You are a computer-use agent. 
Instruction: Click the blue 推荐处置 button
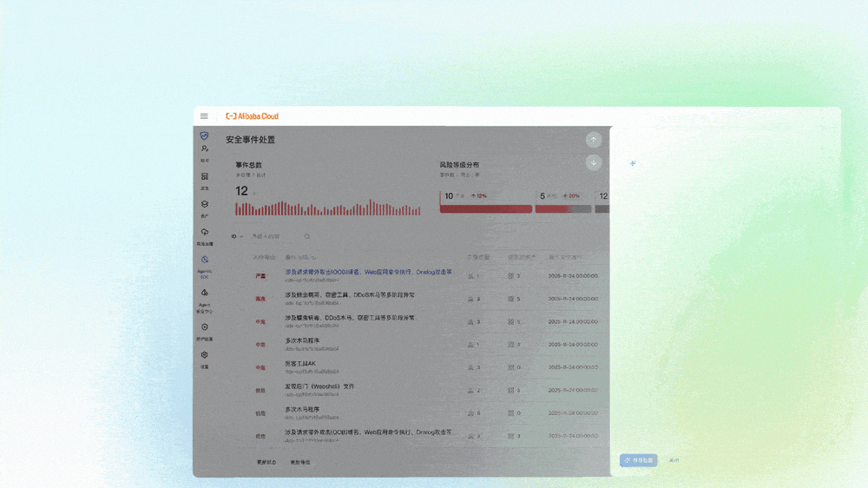point(638,460)
